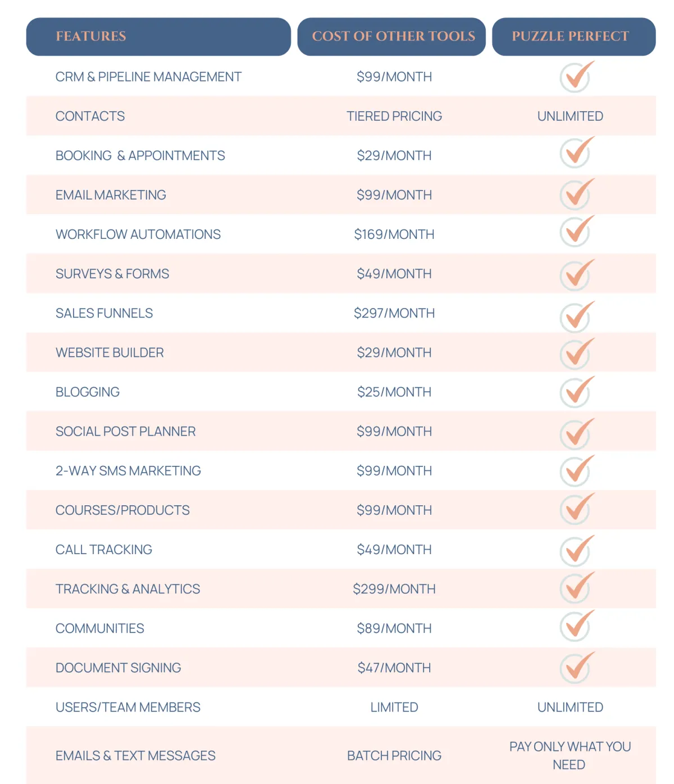Click the Cost of Other Tools header
This screenshot has height=784, width=674.
point(391,37)
